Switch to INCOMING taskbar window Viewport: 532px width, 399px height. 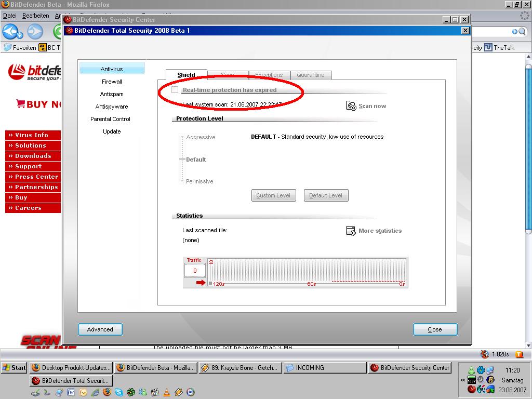[x=325, y=367]
